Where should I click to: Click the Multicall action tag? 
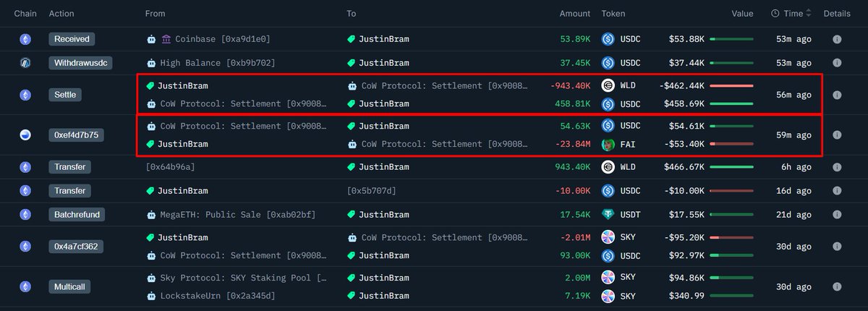click(x=72, y=286)
